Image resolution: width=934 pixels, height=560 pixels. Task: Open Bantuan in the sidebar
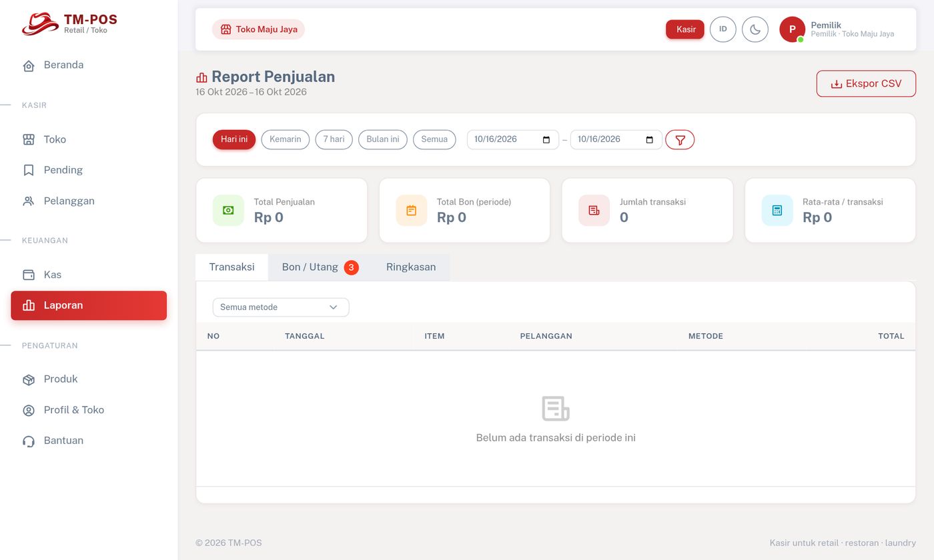pyautogui.click(x=89, y=441)
